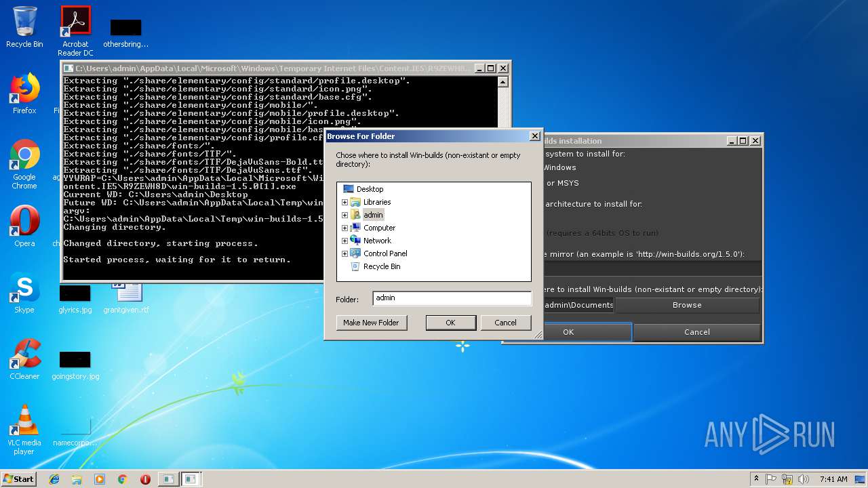This screenshot has width=868, height=488.
Task: Select the glyrics.jpg desktop file
Action: tap(75, 298)
